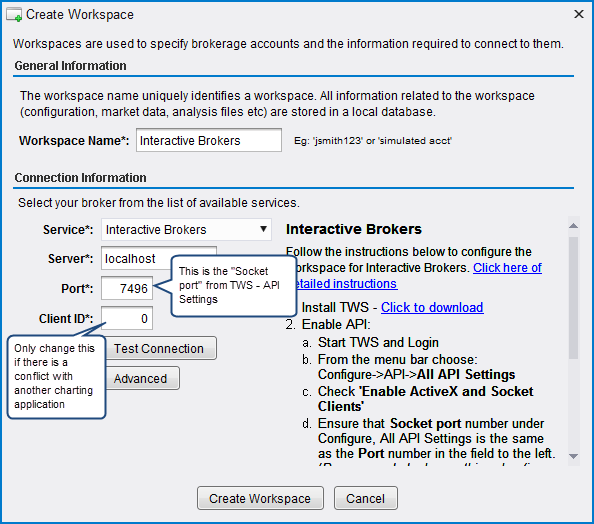
Task: Close the Create Workspace dialog
Action: (x=578, y=14)
